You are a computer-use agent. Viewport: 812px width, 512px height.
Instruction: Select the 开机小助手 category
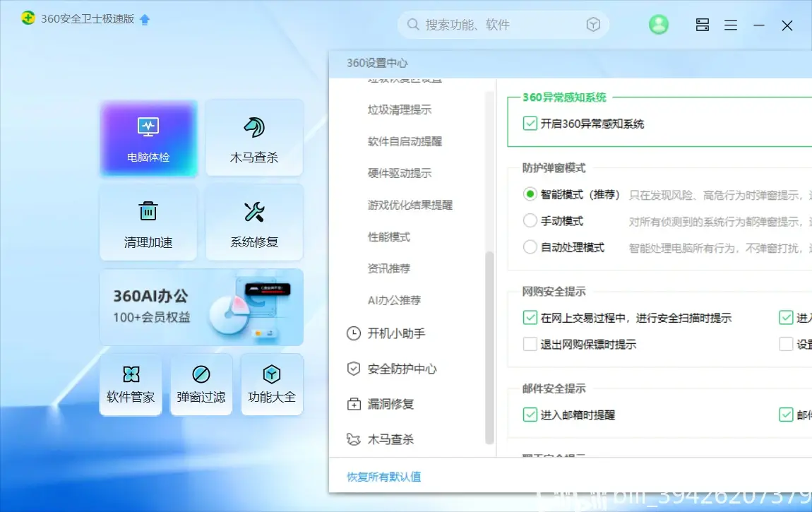(396, 333)
